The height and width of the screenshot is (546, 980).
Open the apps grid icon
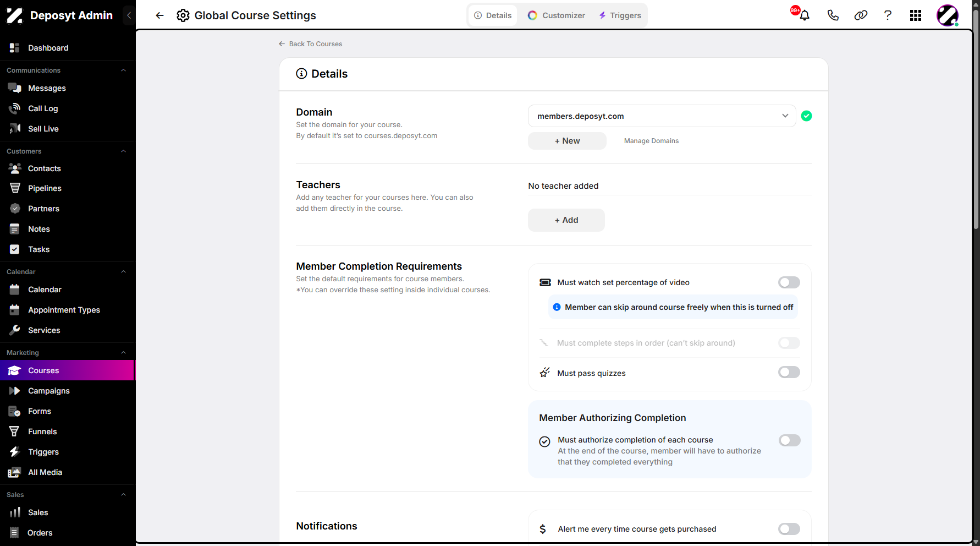pyautogui.click(x=916, y=15)
